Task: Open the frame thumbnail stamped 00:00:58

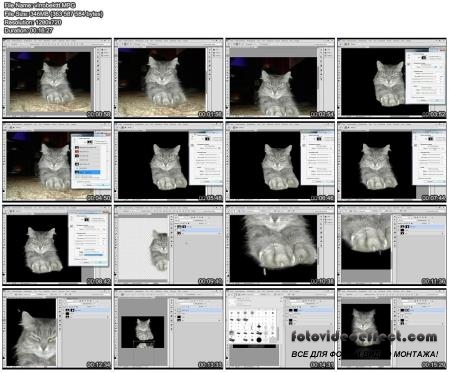Action: point(57,78)
